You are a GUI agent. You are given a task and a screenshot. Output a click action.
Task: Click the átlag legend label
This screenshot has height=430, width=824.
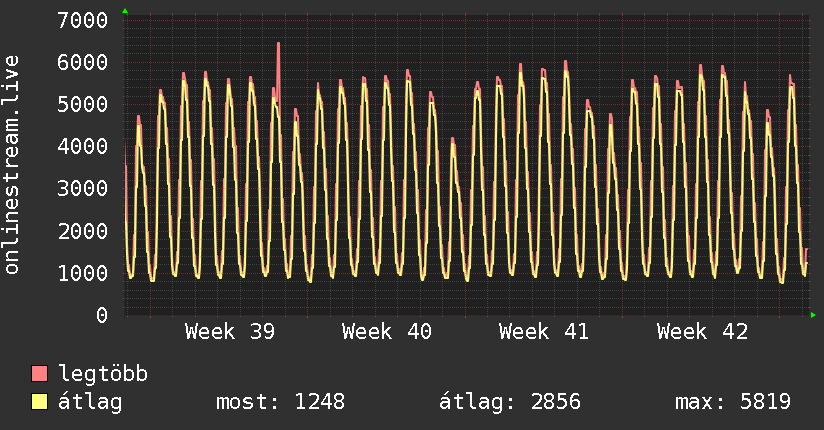(90, 402)
